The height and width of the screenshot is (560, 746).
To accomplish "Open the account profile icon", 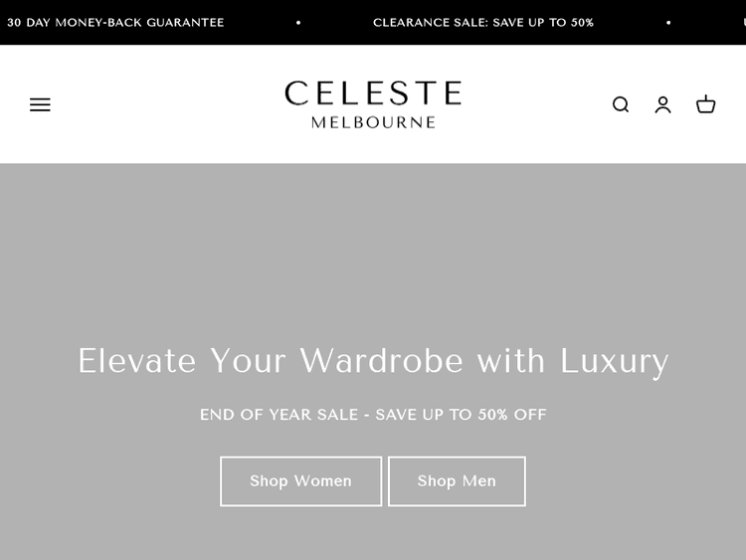I will click(663, 104).
